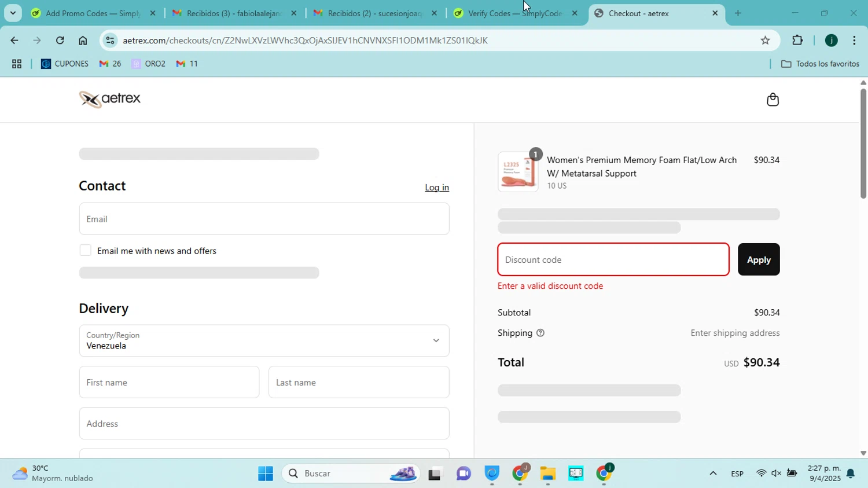Open the shopping bag cart icon
Screen dimensions: 868x488
(773, 100)
